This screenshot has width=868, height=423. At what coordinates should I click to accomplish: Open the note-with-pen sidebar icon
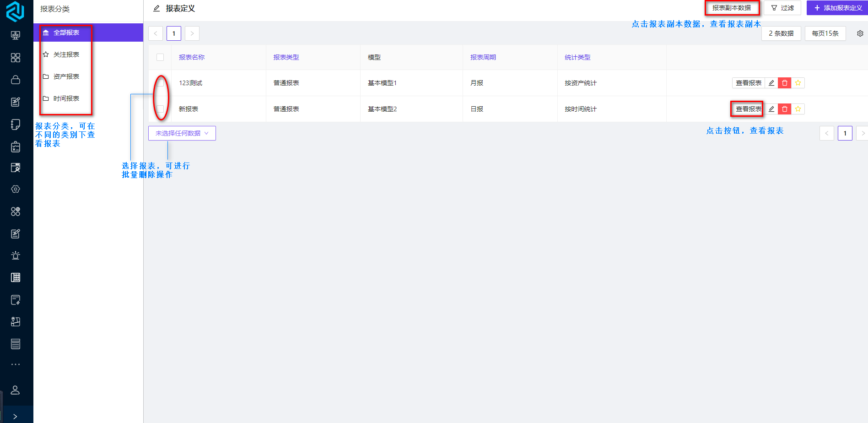[16, 300]
